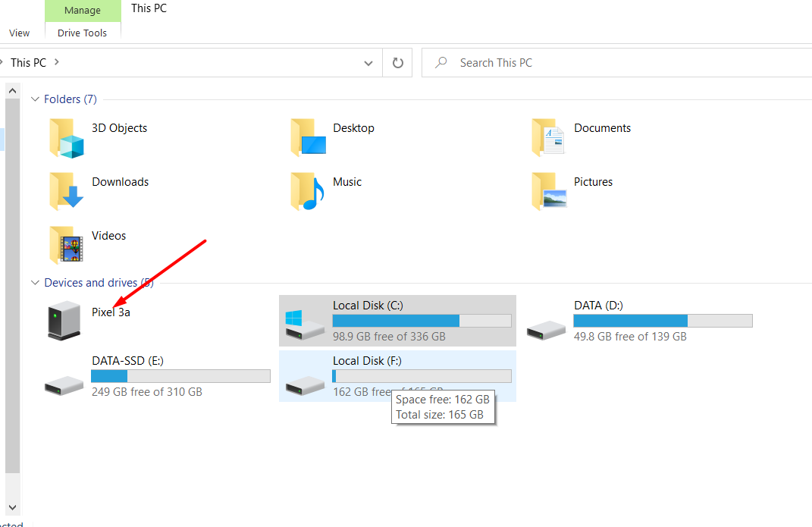This screenshot has height=527, width=812.
Task: Open the Videos folder icon
Action: tap(66, 245)
